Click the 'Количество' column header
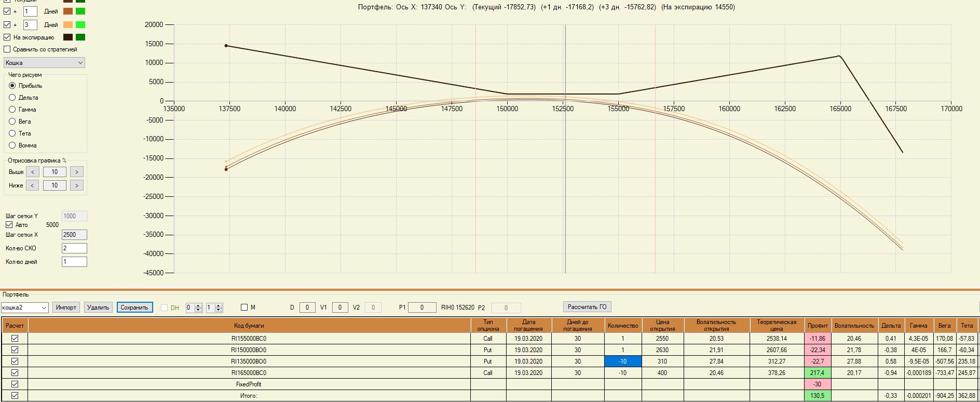Image resolution: width=980 pixels, height=402 pixels. tap(623, 326)
